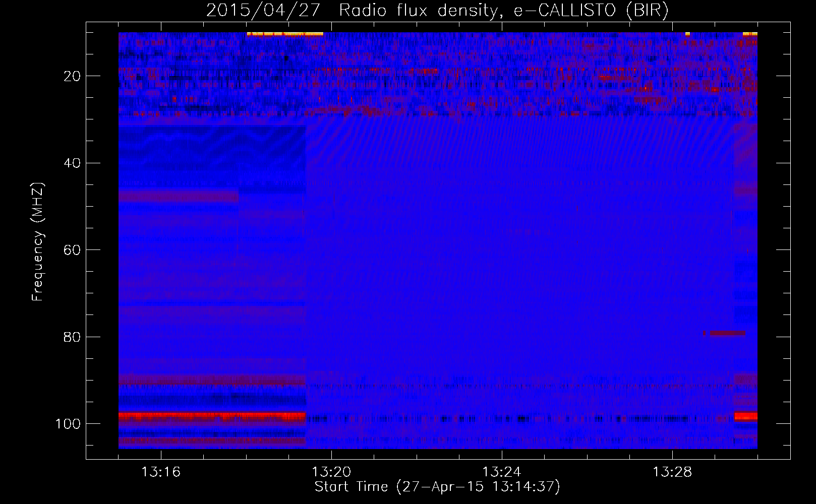Click the 13:28 time tick label
This screenshot has width=816, height=504.
(672, 472)
